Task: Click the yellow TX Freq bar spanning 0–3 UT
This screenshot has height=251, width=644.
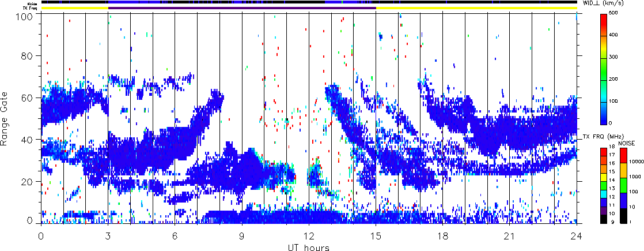Action: 74,8
